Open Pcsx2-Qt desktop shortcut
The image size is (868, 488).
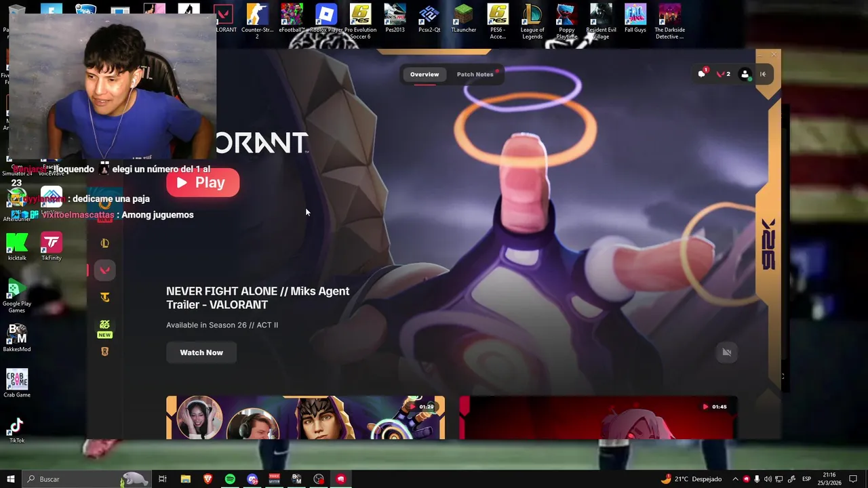tap(429, 18)
